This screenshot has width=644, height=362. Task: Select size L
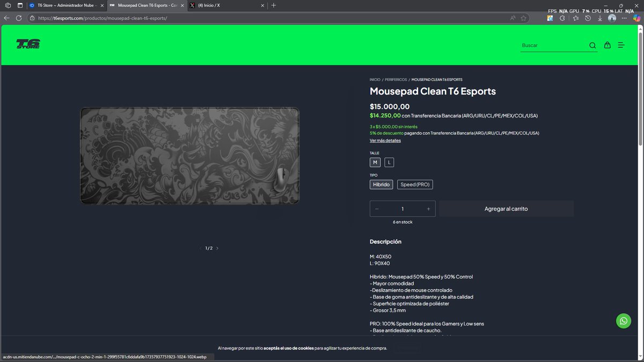click(389, 162)
